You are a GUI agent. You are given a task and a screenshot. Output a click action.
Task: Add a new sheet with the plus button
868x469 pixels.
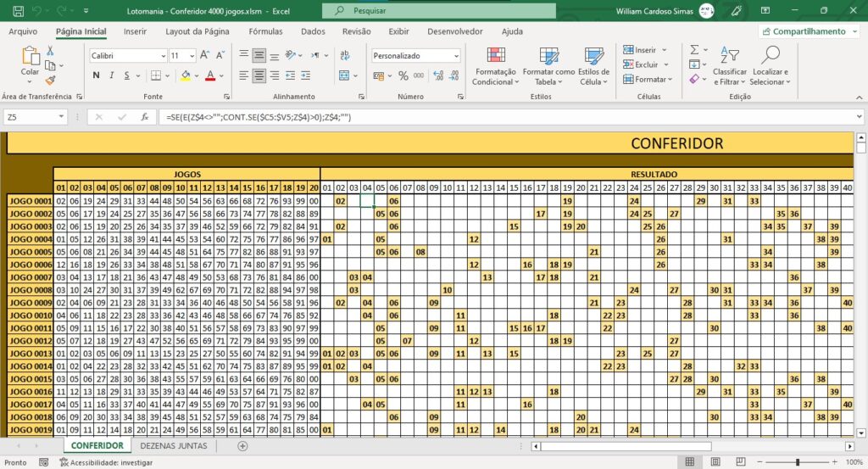point(242,446)
